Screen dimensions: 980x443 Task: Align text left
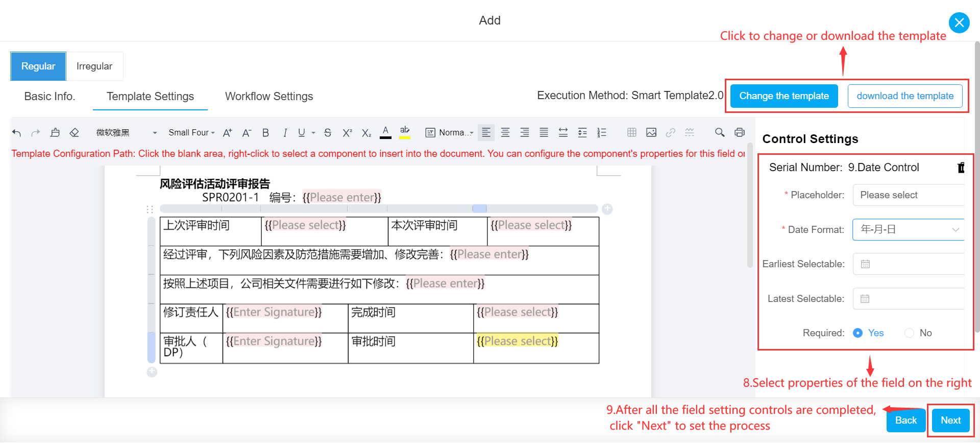[486, 133]
